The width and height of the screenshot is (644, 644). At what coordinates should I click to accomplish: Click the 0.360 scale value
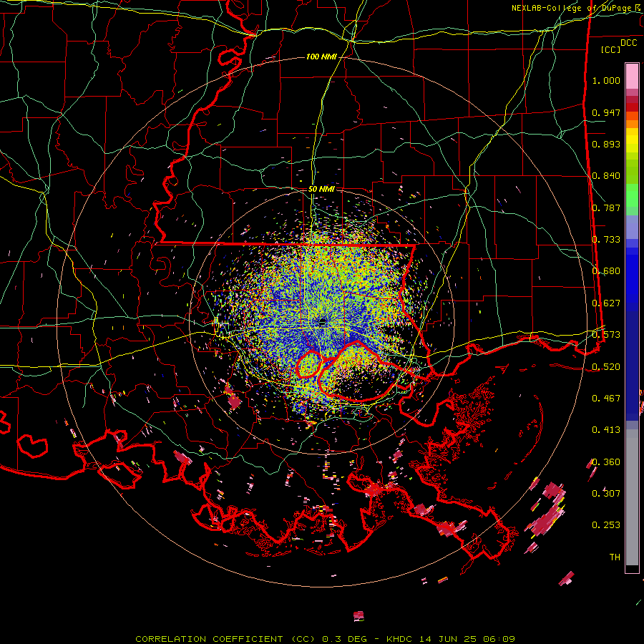point(606,462)
